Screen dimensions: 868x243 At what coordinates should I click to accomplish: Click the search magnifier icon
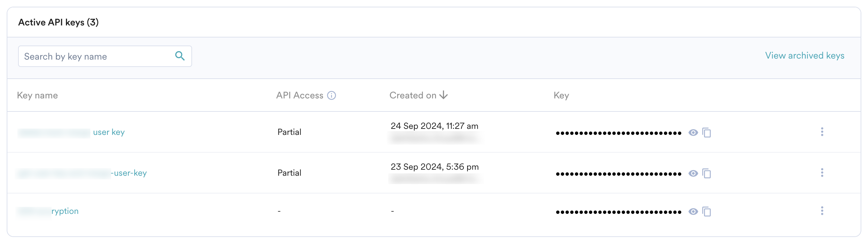click(180, 56)
